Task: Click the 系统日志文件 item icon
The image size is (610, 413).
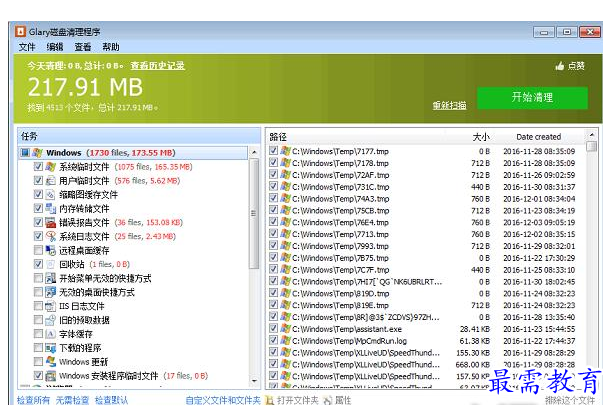Action: tap(51, 236)
